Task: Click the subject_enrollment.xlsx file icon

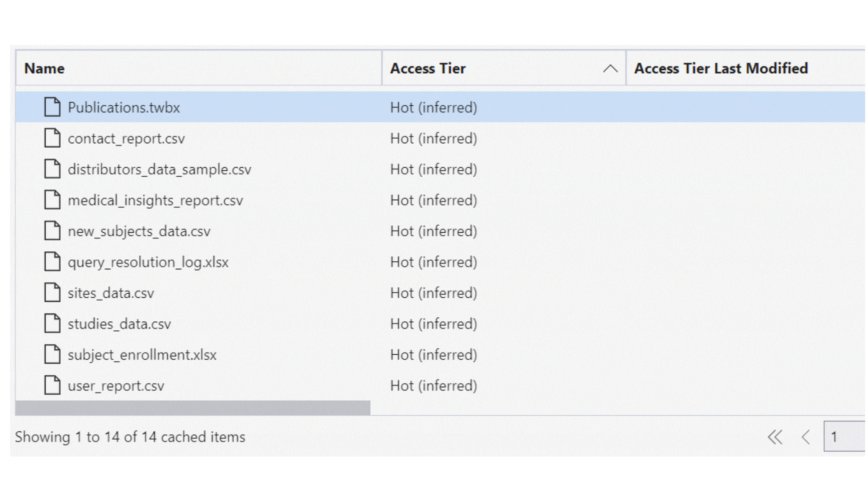Action: click(52, 355)
